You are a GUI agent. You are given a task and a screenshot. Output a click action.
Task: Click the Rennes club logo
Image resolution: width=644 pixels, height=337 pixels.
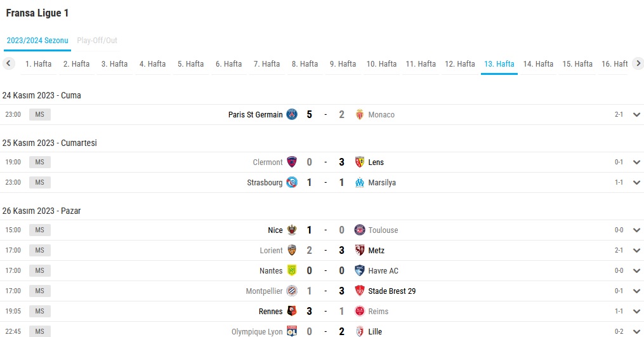point(292,311)
